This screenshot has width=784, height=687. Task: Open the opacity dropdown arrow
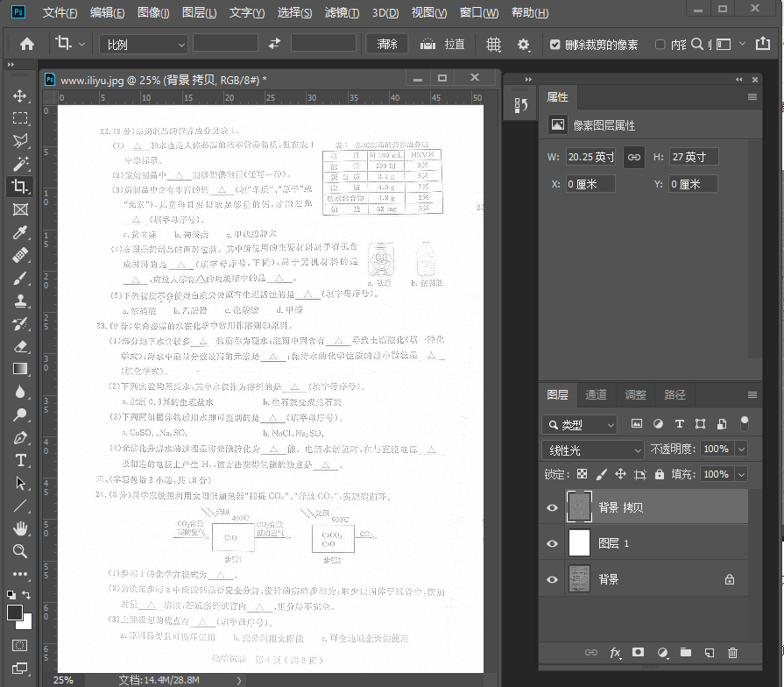741,449
